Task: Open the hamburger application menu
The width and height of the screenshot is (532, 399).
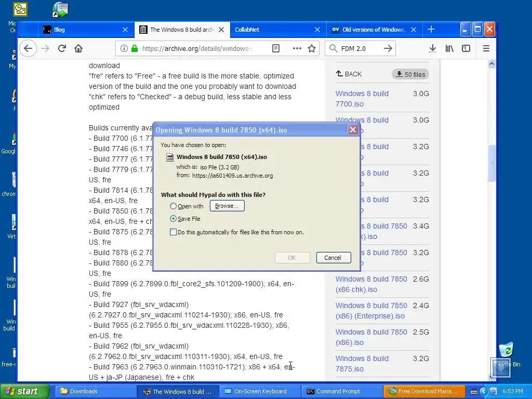Action: click(486, 48)
